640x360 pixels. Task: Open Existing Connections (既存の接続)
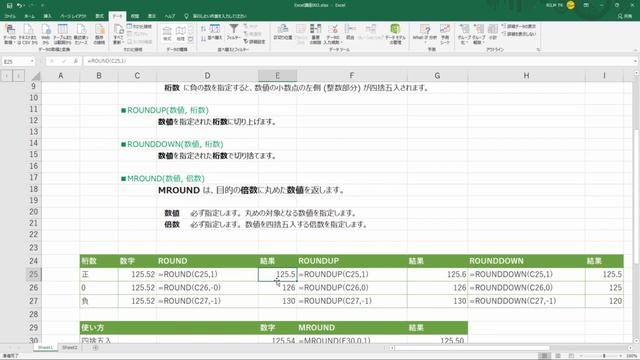click(99, 34)
